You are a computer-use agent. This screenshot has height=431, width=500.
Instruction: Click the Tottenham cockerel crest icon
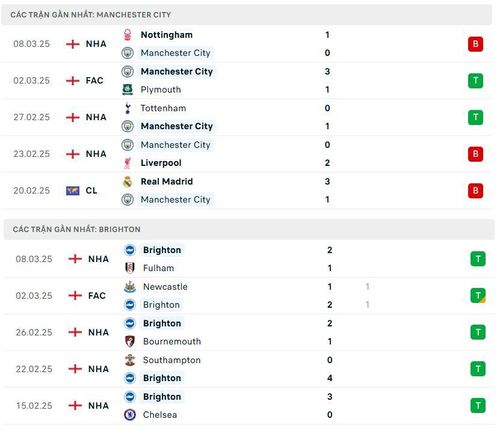pos(127,108)
